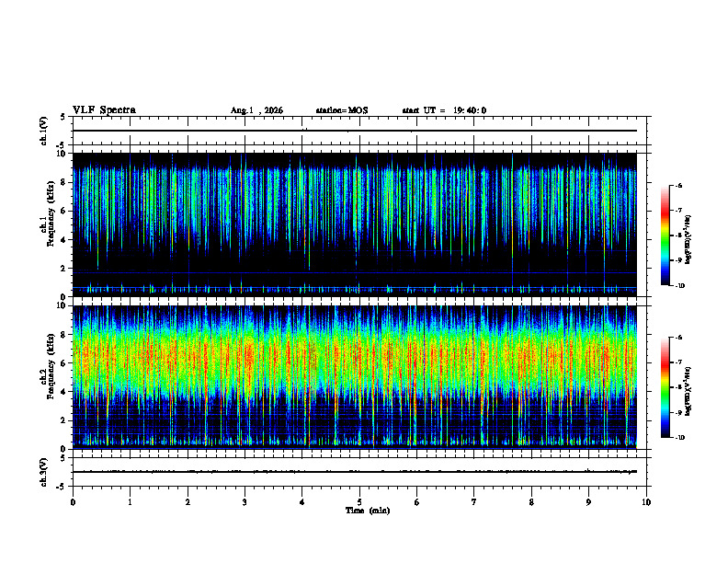Click the time axis tick label "0"
Image resolution: width=728 pixels, height=563 pixels.
pyautogui.click(x=73, y=502)
